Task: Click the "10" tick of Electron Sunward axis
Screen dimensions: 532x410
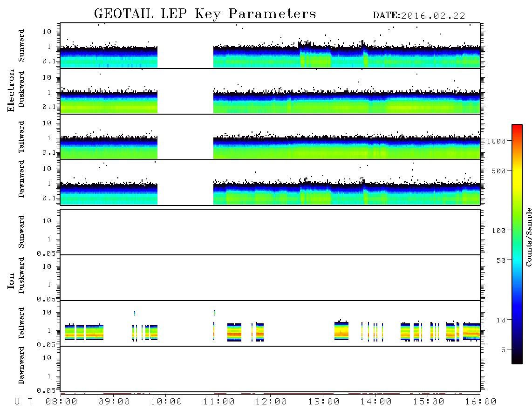Action: [x=47, y=32]
